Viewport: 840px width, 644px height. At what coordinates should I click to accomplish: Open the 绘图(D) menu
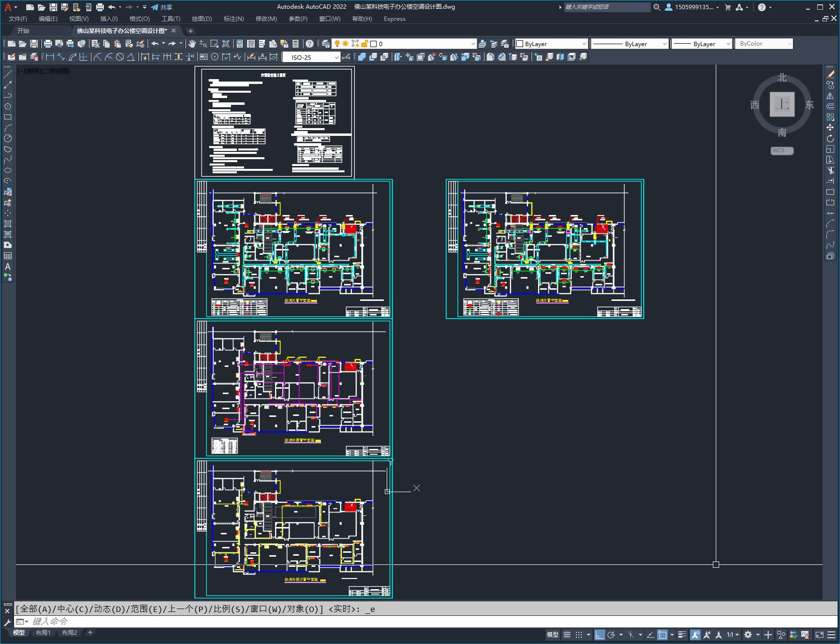[202, 19]
